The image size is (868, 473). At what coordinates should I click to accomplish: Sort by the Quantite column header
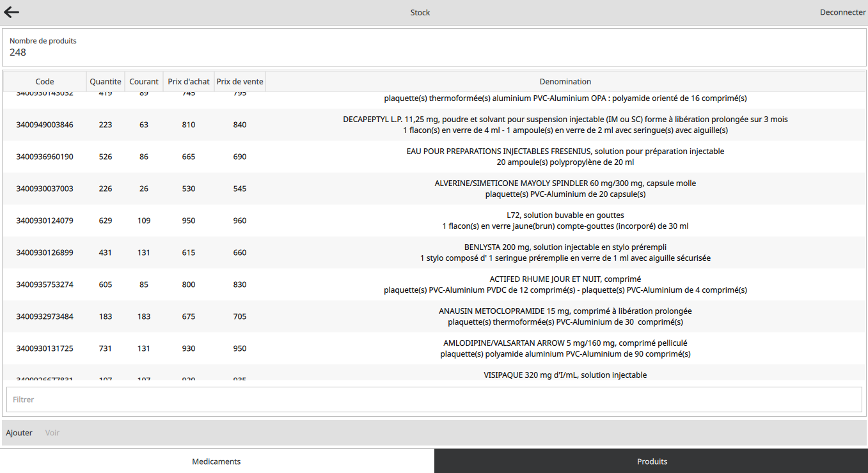tap(106, 81)
